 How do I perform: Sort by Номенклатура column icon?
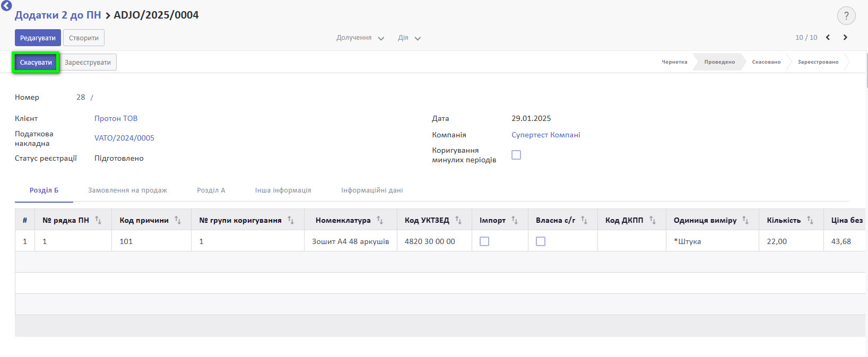tap(380, 220)
